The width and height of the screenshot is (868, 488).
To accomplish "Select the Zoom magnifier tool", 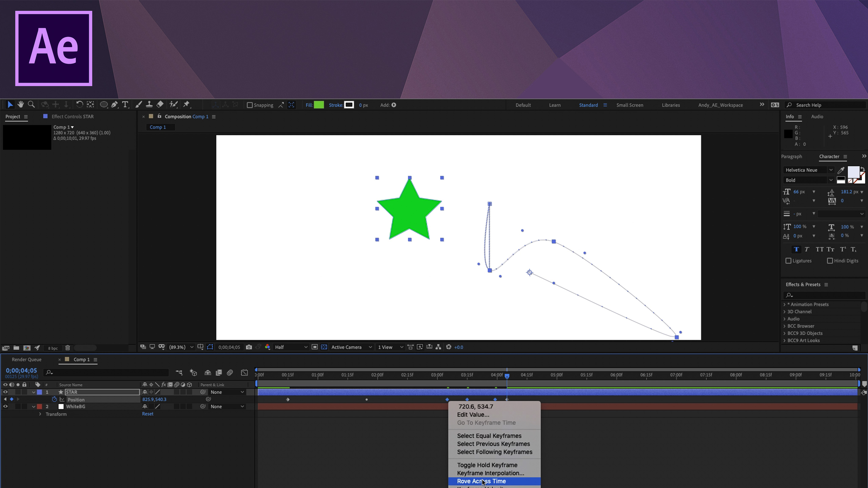I will tap(31, 105).
